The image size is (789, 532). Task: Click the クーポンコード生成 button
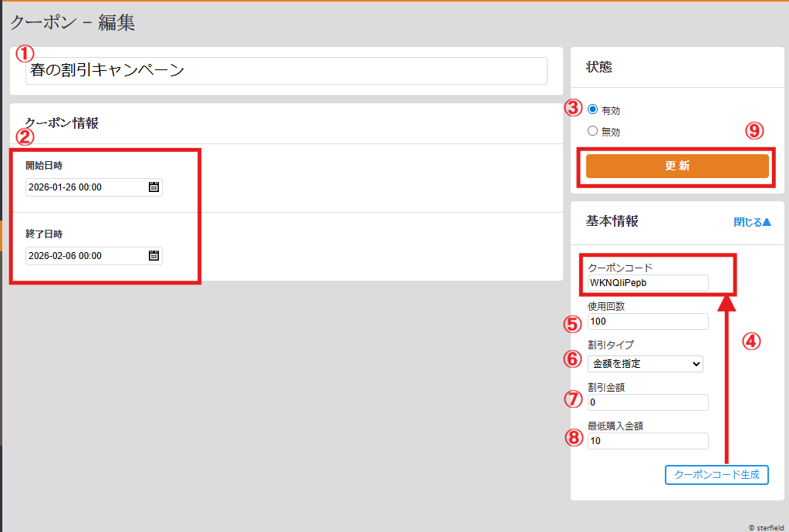coord(716,474)
